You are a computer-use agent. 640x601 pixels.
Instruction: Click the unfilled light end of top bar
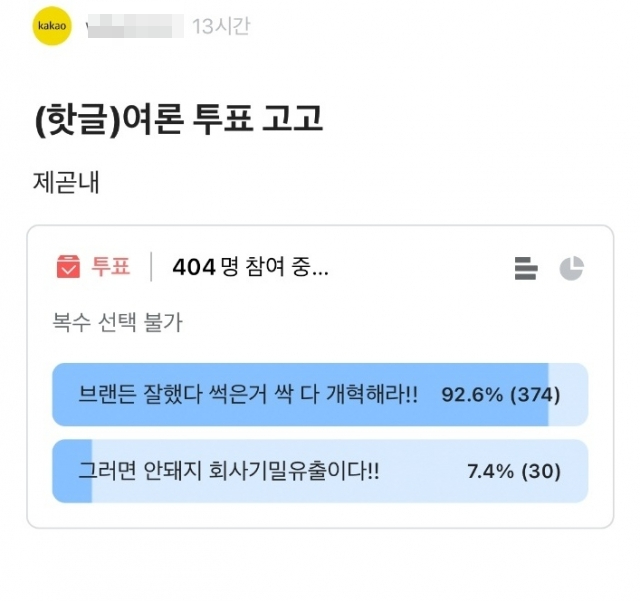click(x=568, y=394)
